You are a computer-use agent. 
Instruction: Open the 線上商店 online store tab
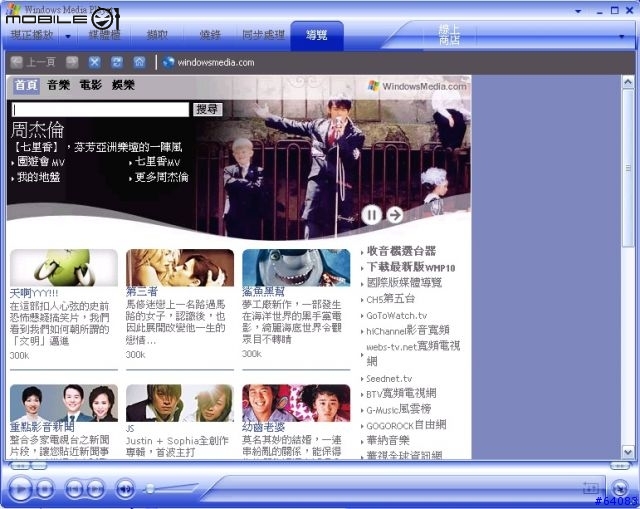pyautogui.click(x=449, y=35)
